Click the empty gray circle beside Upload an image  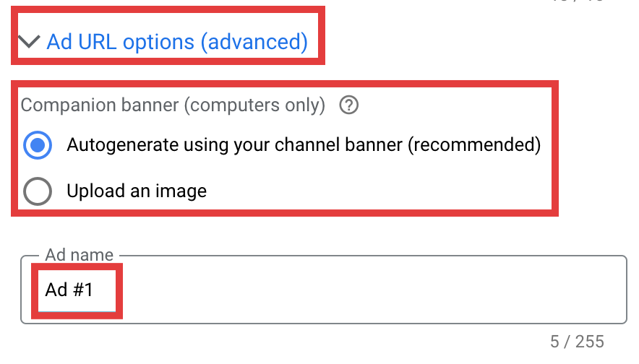click(38, 191)
